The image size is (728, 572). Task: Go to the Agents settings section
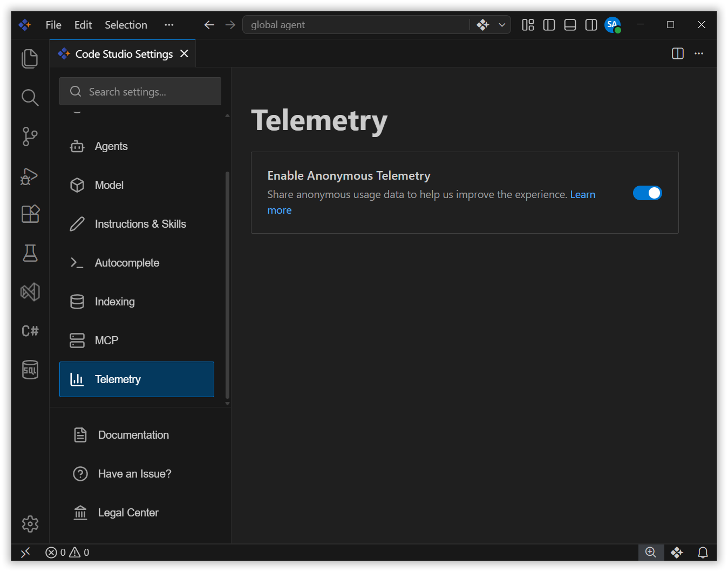point(137,146)
